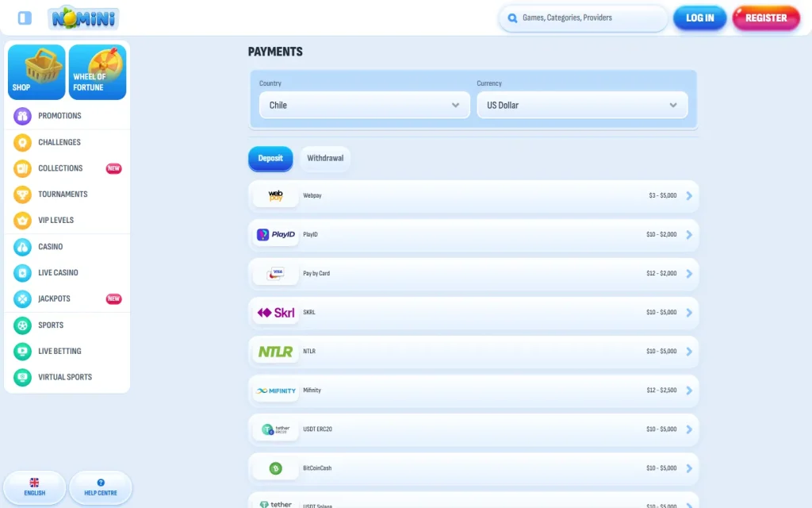The image size is (812, 508).
Task: Click the Jackpots clover icon
Action: 22,298
